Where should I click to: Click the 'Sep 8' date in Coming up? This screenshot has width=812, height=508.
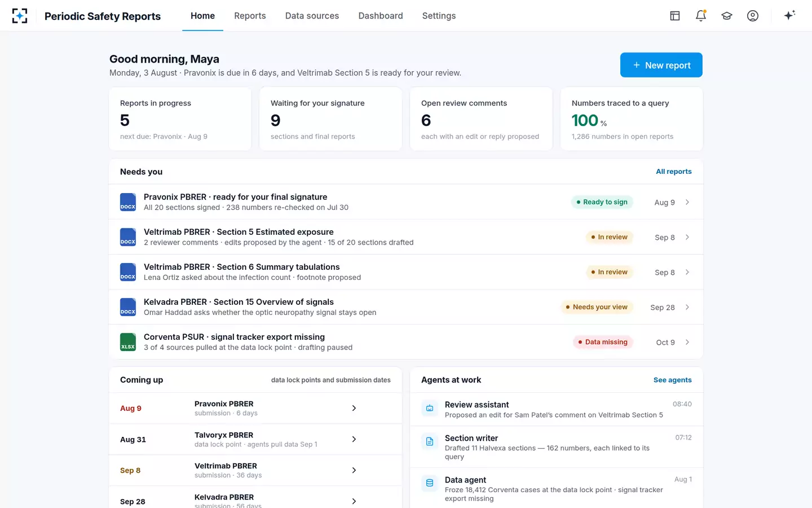click(x=130, y=470)
